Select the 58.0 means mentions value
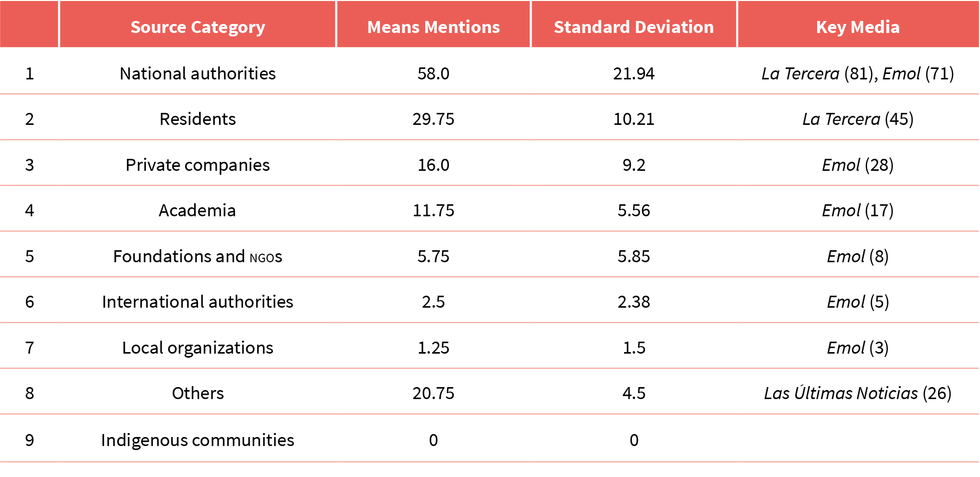 pyautogui.click(x=433, y=73)
